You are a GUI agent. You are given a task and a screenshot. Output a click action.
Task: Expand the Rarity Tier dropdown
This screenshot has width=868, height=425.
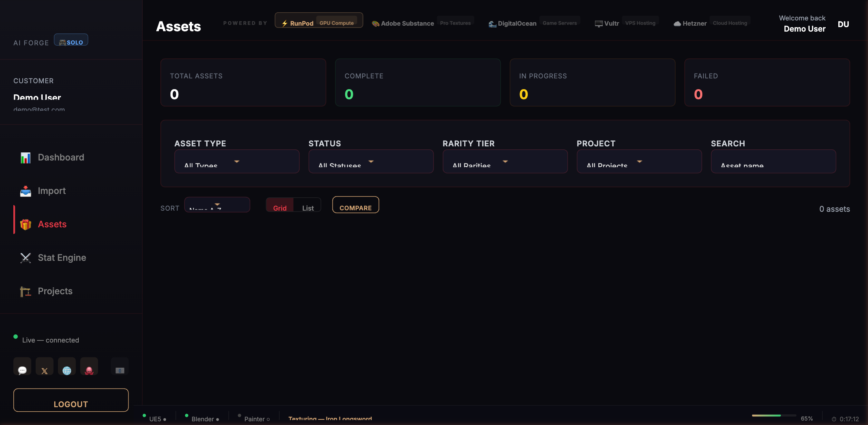click(505, 162)
